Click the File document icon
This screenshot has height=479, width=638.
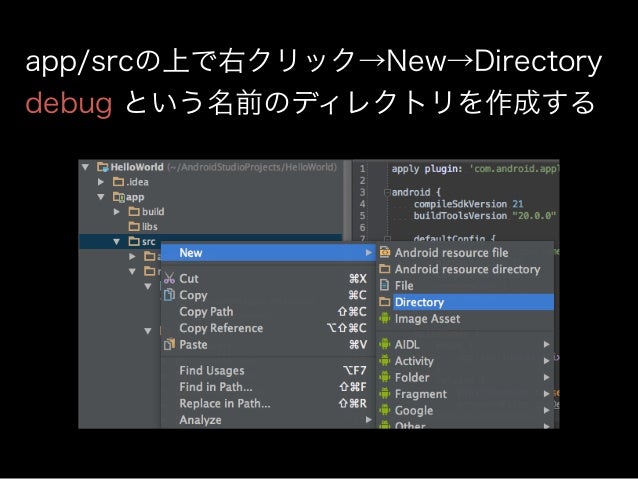pos(384,285)
